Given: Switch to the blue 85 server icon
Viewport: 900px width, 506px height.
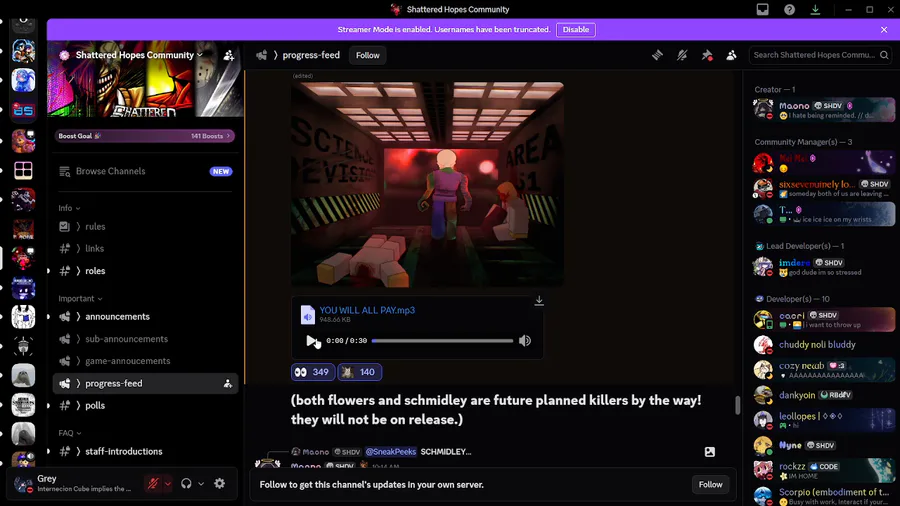Looking at the screenshot, I should coord(23,110).
